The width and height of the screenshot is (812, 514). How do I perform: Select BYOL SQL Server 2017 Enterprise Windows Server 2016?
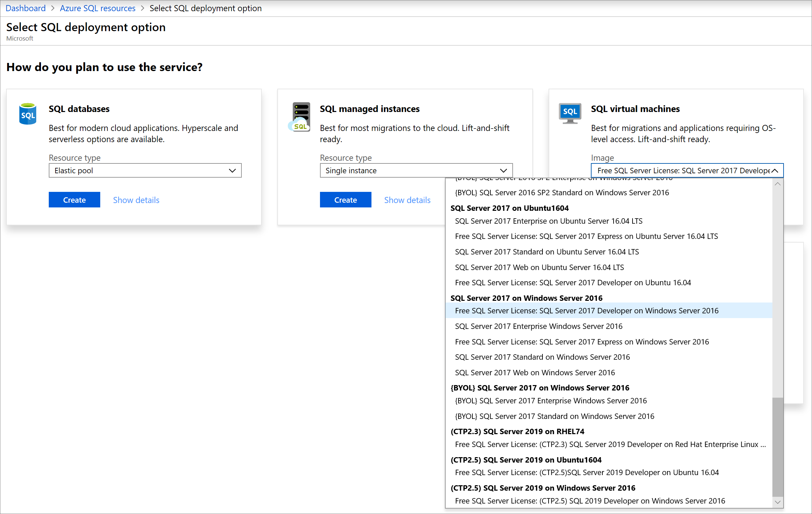pos(551,400)
